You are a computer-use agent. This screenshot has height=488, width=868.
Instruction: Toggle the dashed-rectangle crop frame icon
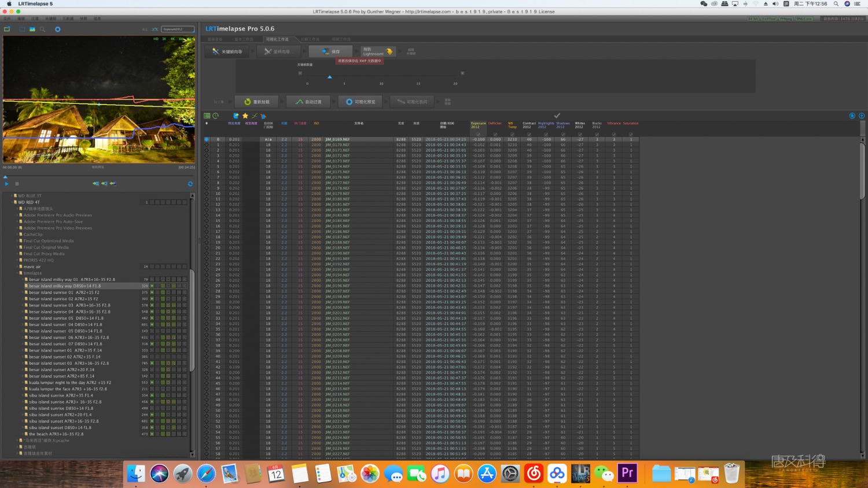click(x=22, y=29)
